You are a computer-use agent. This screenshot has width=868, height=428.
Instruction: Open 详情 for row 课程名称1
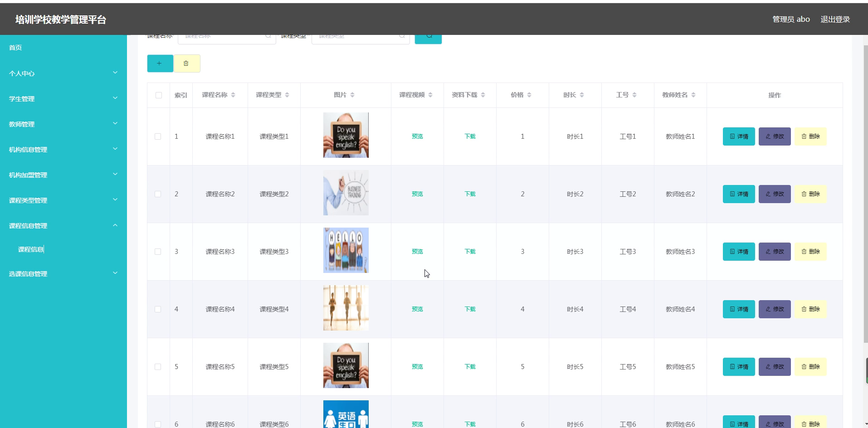739,136
